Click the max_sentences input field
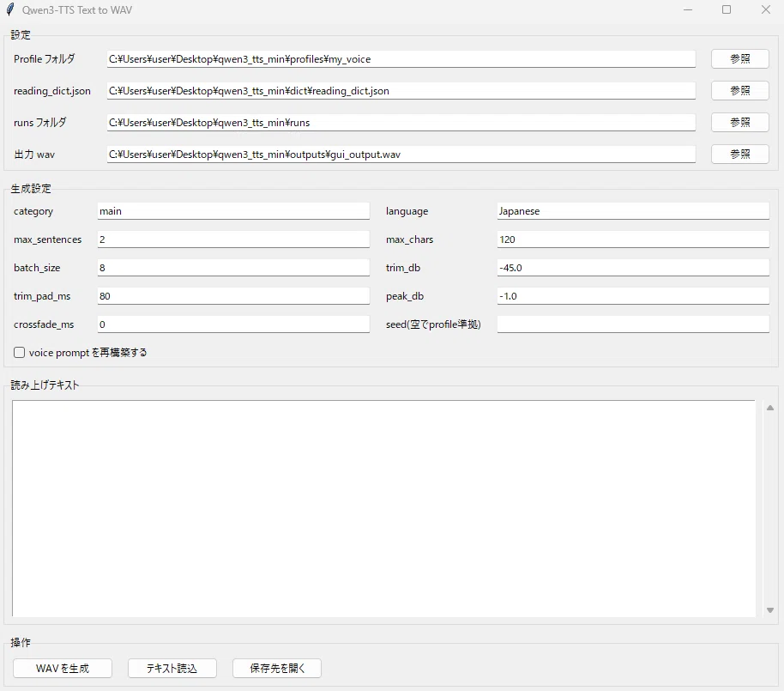784x691 pixels. coord(233,239)
